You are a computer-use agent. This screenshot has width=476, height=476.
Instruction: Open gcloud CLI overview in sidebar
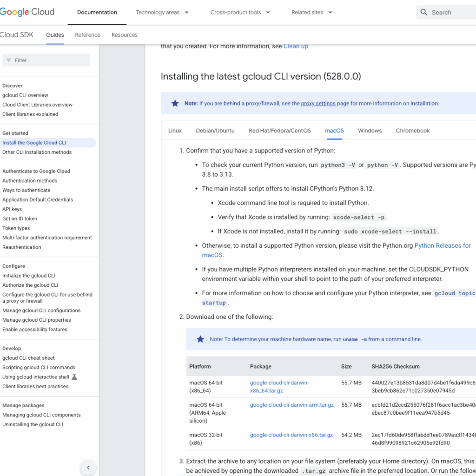(25, 95)
